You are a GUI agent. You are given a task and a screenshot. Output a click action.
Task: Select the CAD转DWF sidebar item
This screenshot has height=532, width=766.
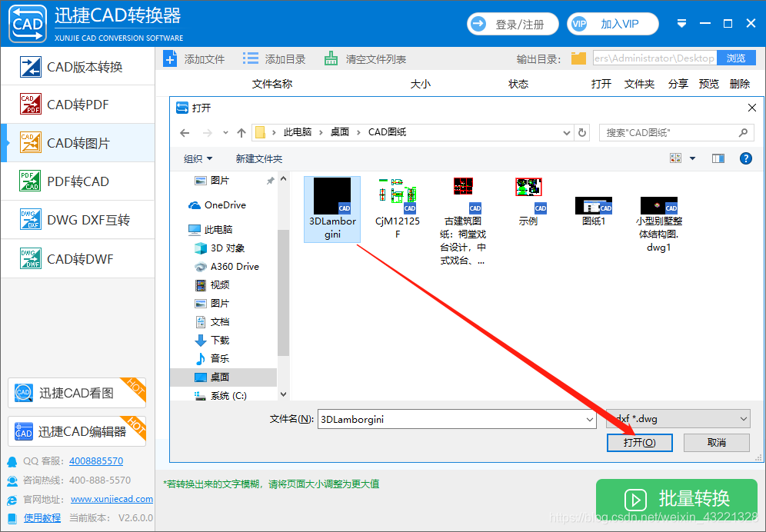click(78, 258)
